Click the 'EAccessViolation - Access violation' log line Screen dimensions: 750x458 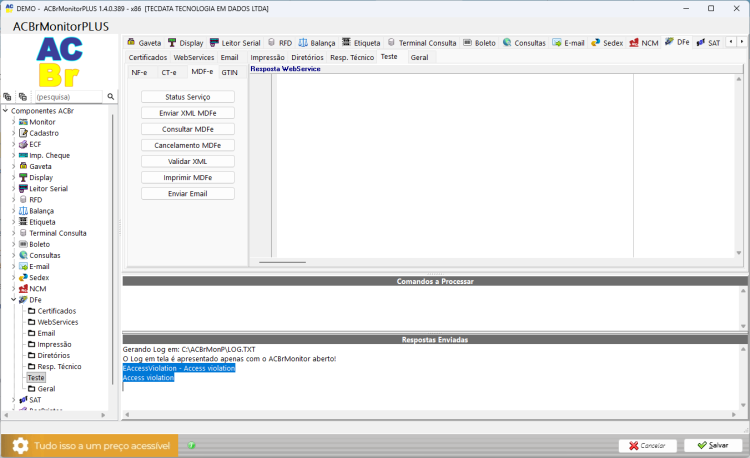(x=179, y=368)
